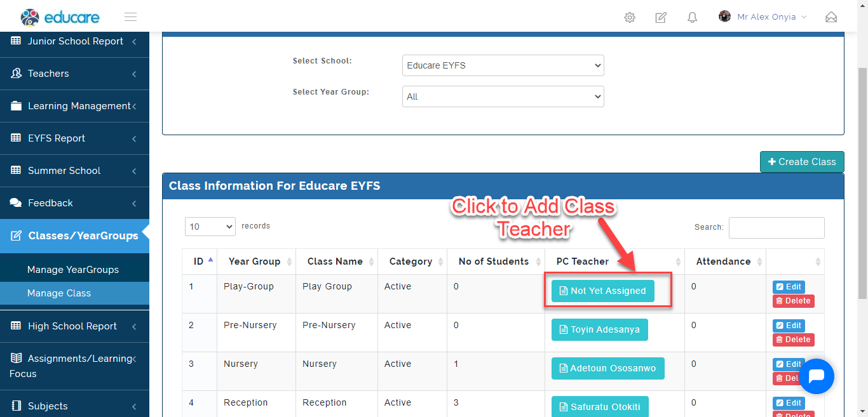Sort by Attendance column
This screenshot has height=417, width=868.
pos(725,261)
